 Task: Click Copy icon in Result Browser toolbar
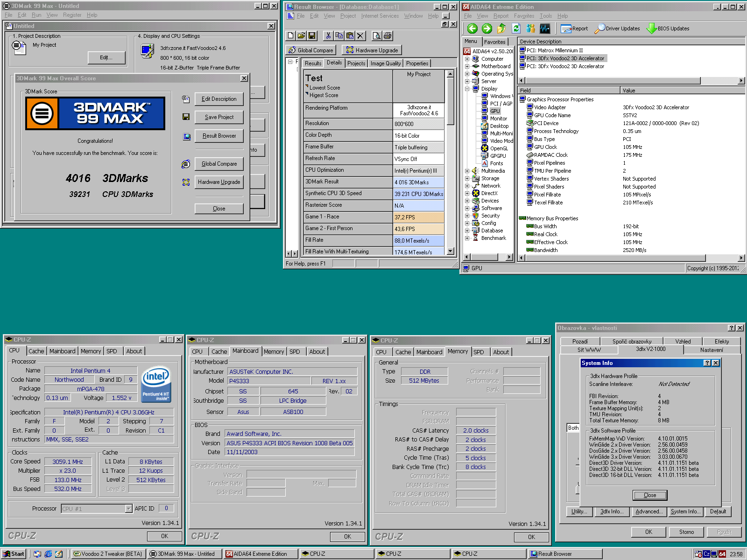[339, 35]
